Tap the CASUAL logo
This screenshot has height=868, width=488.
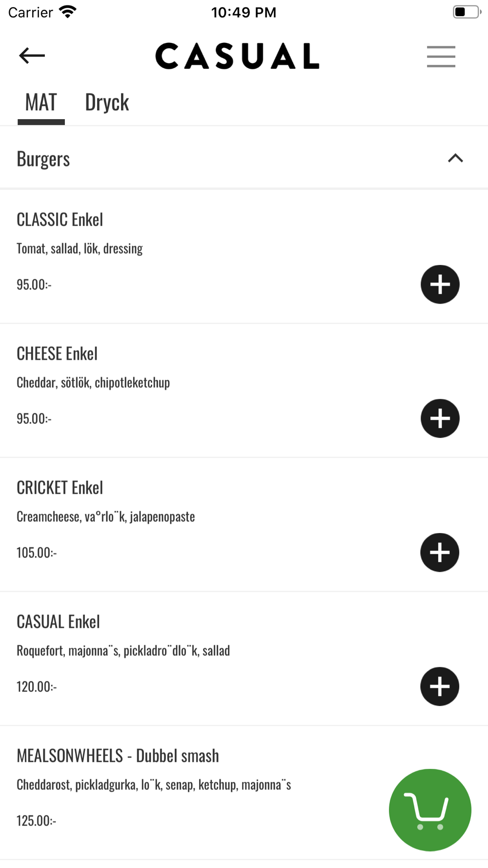pyautogui.click(x=237, y=56)
